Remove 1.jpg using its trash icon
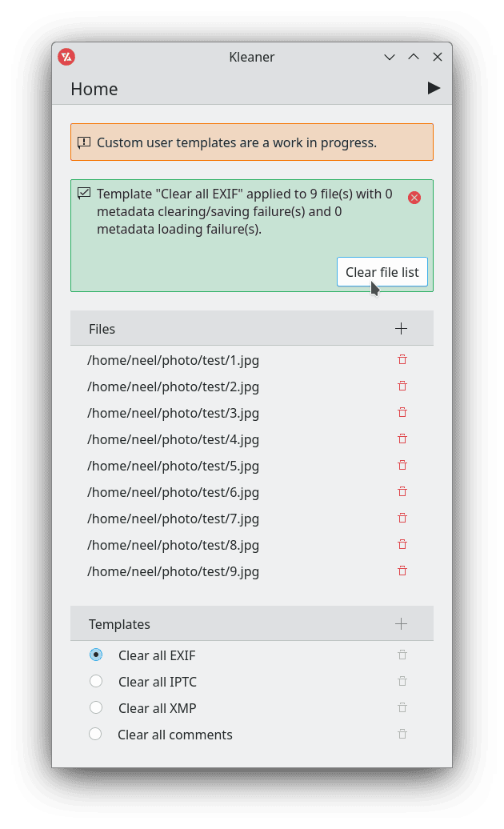This screenshot has width=504, height=829. click(402, 359)
